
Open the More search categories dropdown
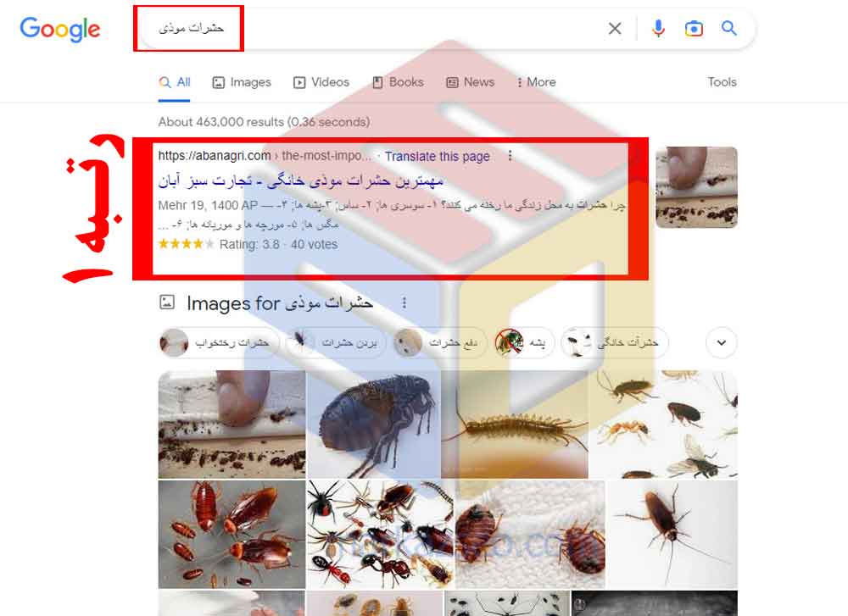pyautogui.click(x=537, y=82)
